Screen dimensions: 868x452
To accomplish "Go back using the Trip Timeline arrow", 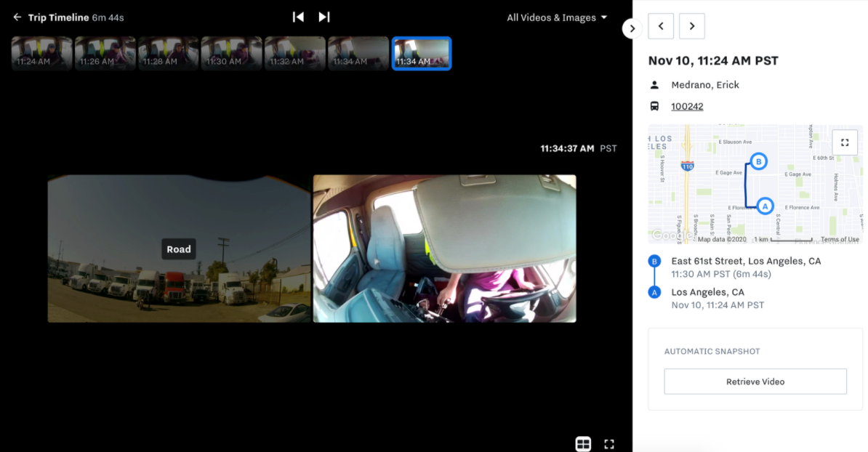I will [17, 17].
